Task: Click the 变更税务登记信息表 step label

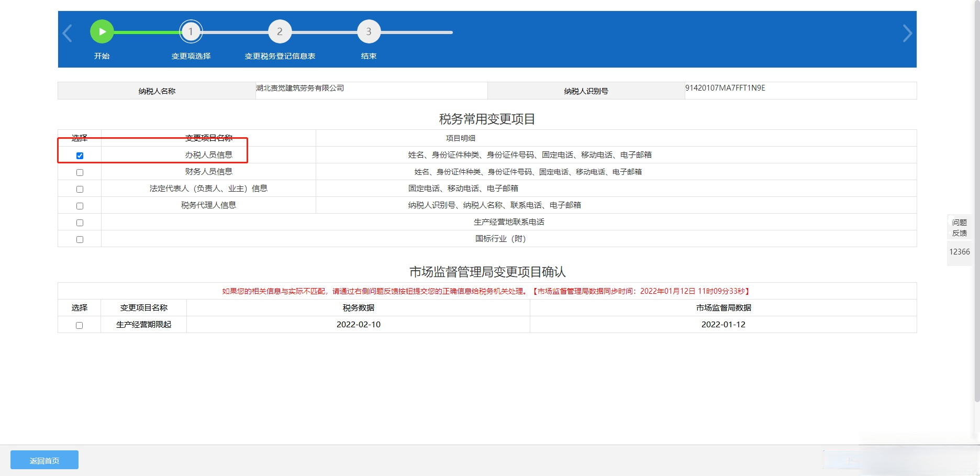Action: point(280,56)
